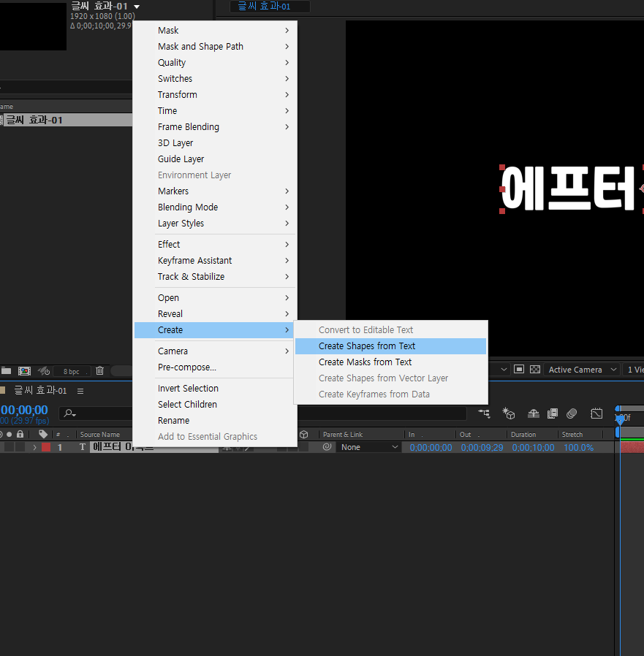Change the red label color of layer 1
Screen dimensions: 644x656
pos(46,447)
